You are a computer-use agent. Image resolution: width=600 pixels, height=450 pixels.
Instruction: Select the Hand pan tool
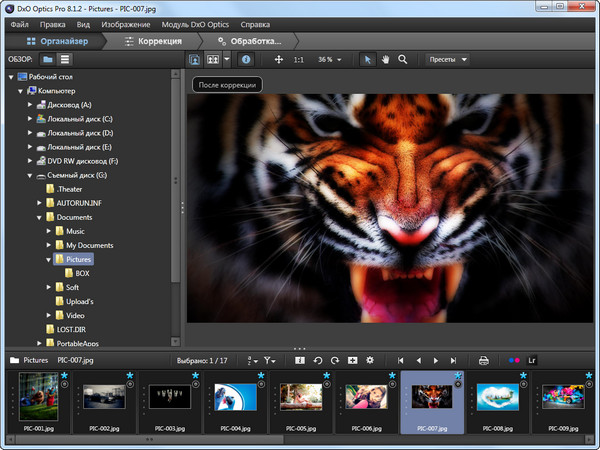point(385,60)
